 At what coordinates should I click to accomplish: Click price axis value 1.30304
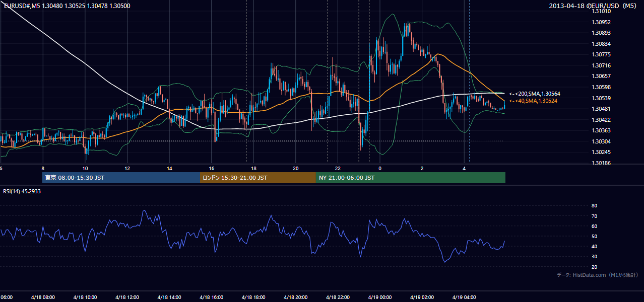(601, 141)
